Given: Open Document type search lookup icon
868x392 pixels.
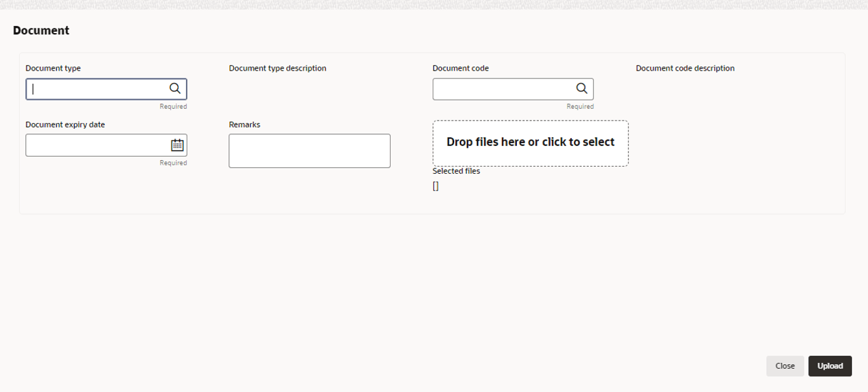Looking at the screenshot, I should click(x=175, y=89).
